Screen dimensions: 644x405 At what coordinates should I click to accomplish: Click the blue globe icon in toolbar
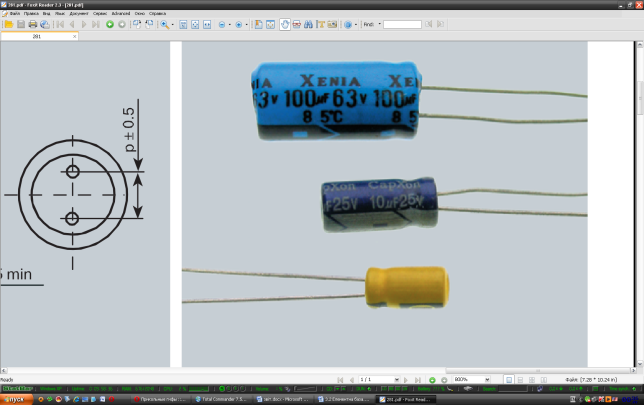348,25
